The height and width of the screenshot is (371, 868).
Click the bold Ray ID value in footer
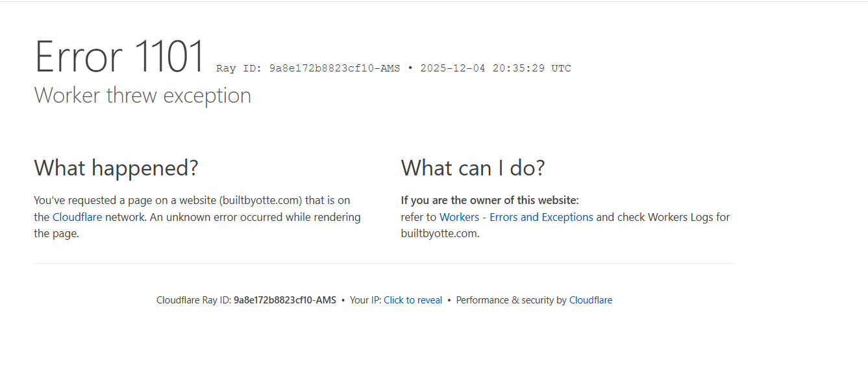pyautogui.click(x=285, y=300)
